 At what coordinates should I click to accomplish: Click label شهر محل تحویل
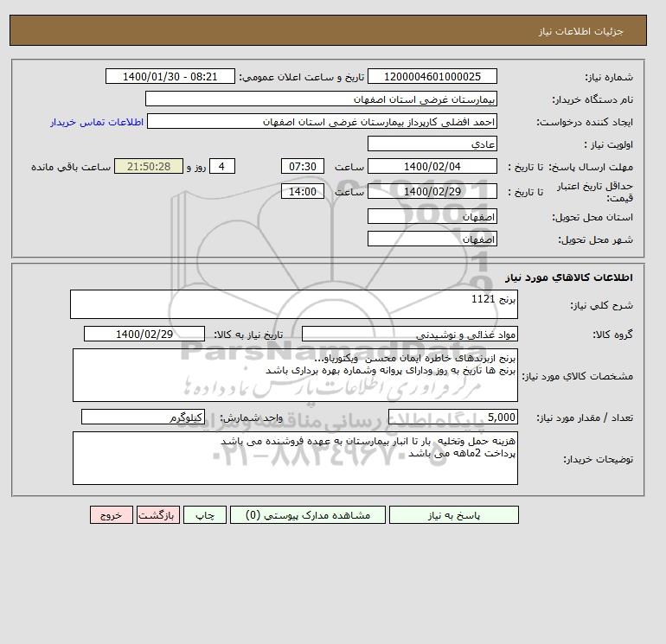point(595,239)
